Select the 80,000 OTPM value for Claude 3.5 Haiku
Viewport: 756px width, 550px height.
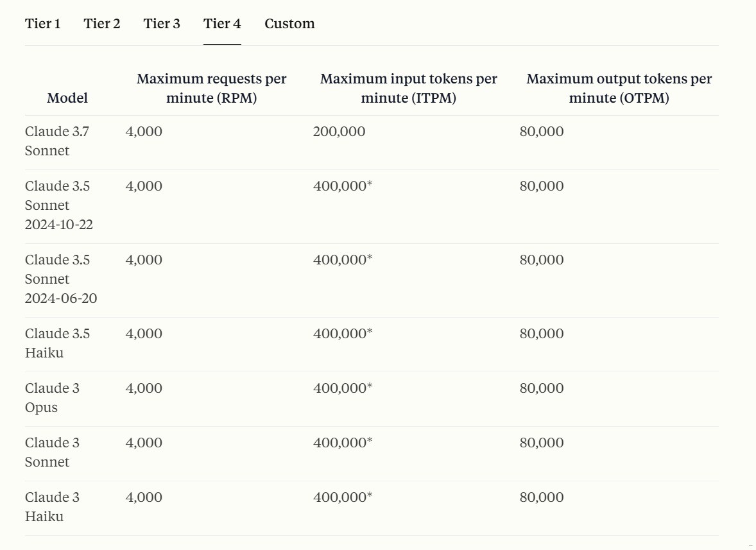(542, 334)
